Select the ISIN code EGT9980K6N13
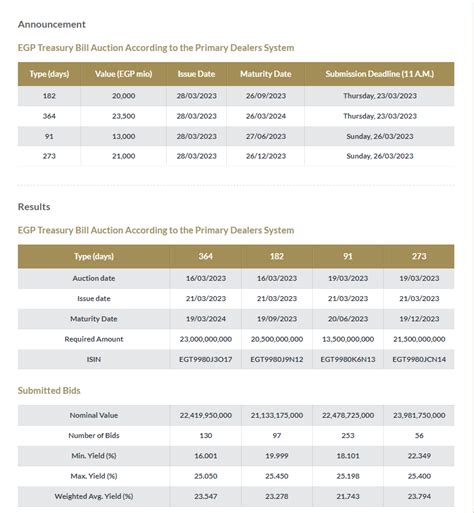474x513 pixels. pyautogui.click(x=348, y=359)
